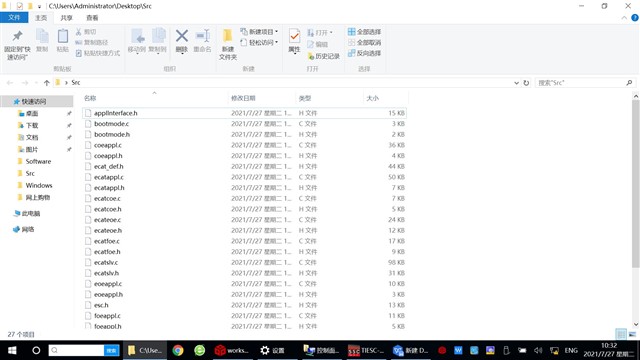Viewport: 640px width, 360px height.
Task: Switch to the View (查看) ribbon tab
Action: tap(92, 18)
